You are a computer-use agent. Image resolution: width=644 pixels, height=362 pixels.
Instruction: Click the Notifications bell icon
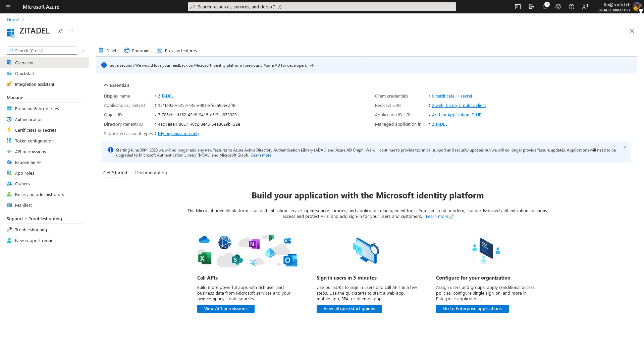[x=545, y=7]
